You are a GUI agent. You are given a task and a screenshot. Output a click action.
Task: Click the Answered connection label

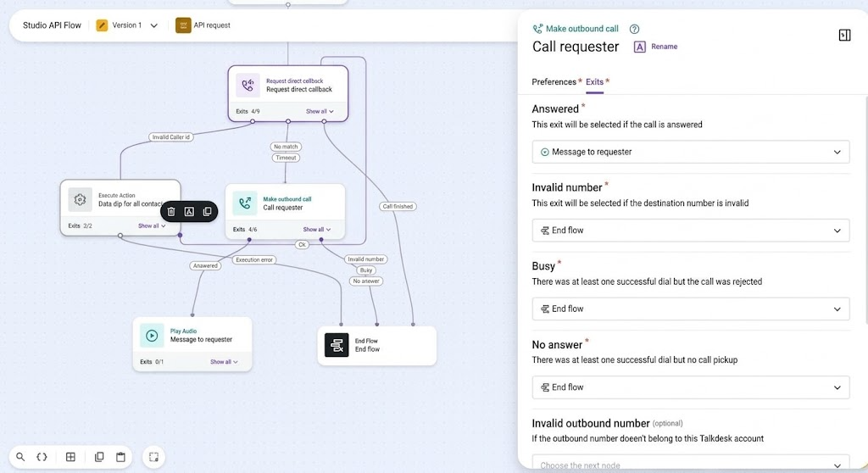pos(205,266)
